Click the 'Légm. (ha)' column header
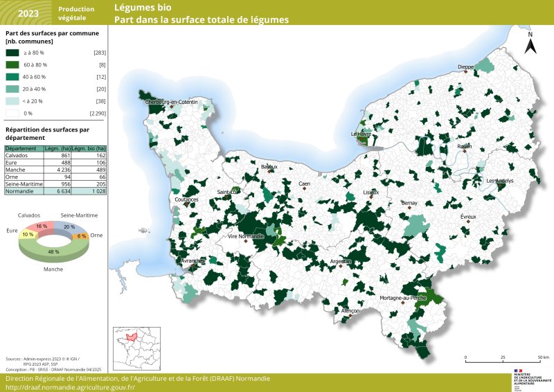The image size is (554, 392). click(x=57, y=148)
